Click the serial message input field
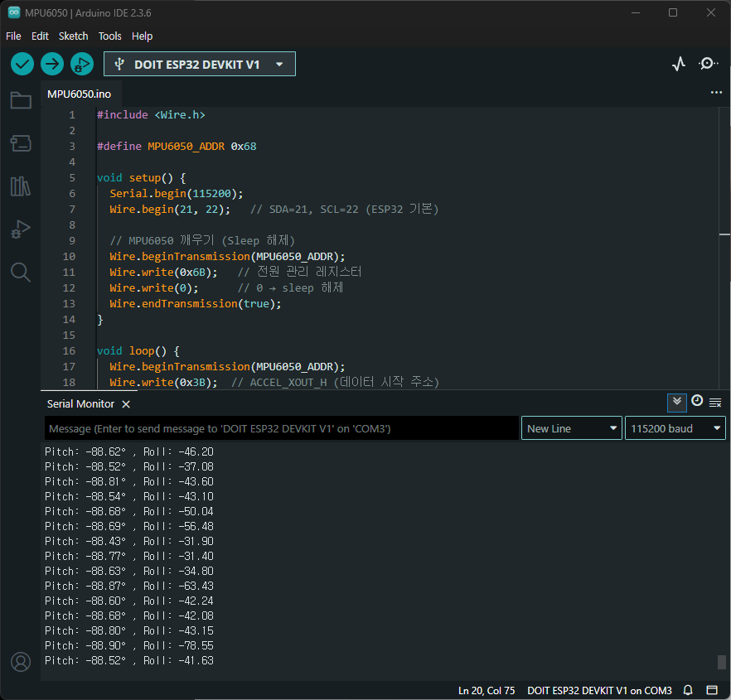Image resolution: width=731 pixels, height=700 pixels. pyautogui.click(x=282, y=428)
